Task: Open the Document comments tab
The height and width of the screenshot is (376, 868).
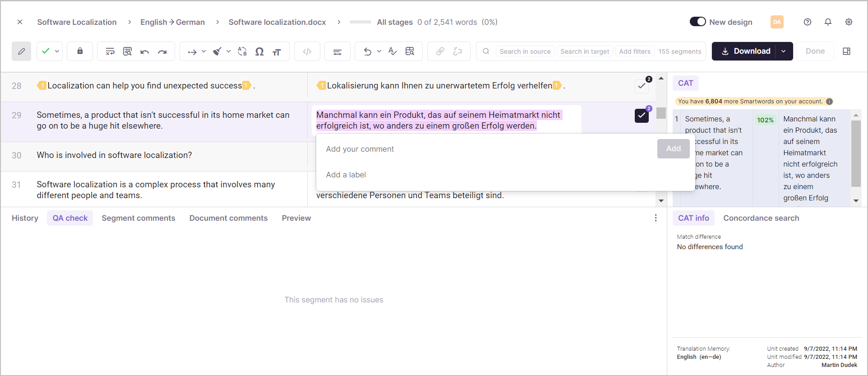Action: pos(228,218)
